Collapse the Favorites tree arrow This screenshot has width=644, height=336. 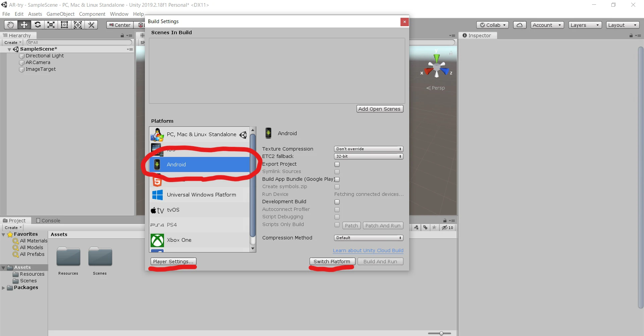click(3, 234)
